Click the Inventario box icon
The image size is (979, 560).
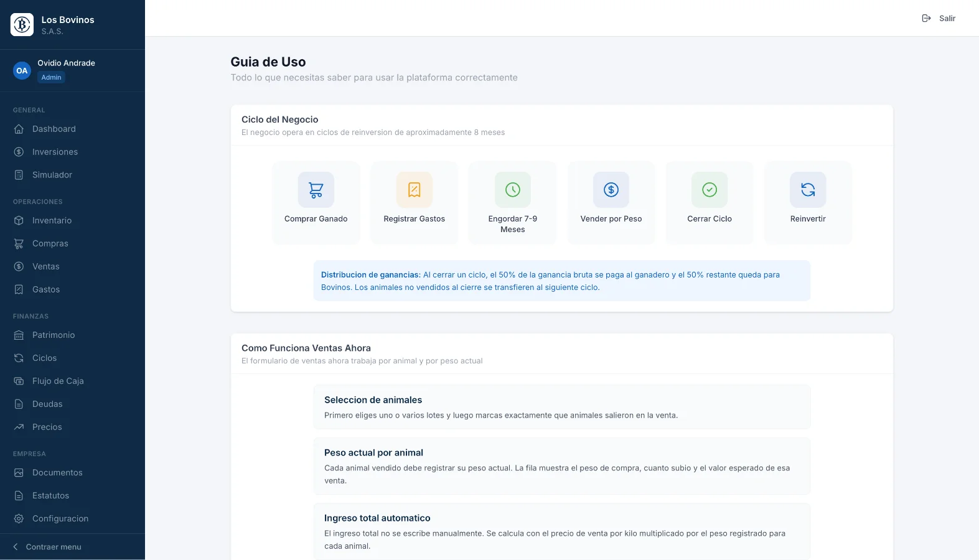[x=19, y=220]
